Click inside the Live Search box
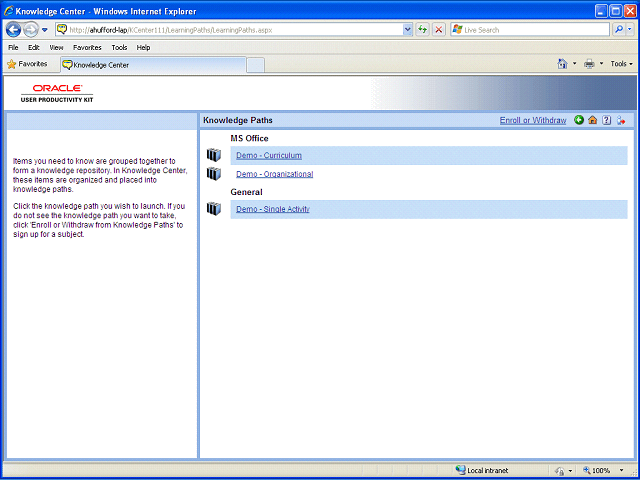640x480 pixels. pyautogui.click(x=530, y=30)
